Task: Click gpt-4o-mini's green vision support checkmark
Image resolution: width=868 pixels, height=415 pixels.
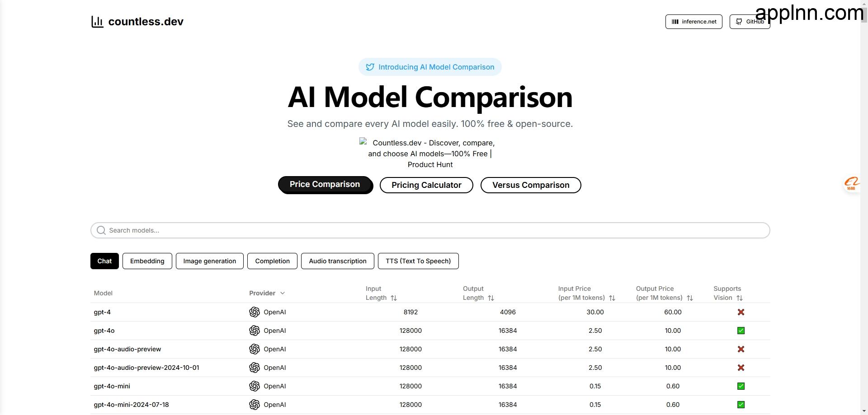Action: coord(741,386)
